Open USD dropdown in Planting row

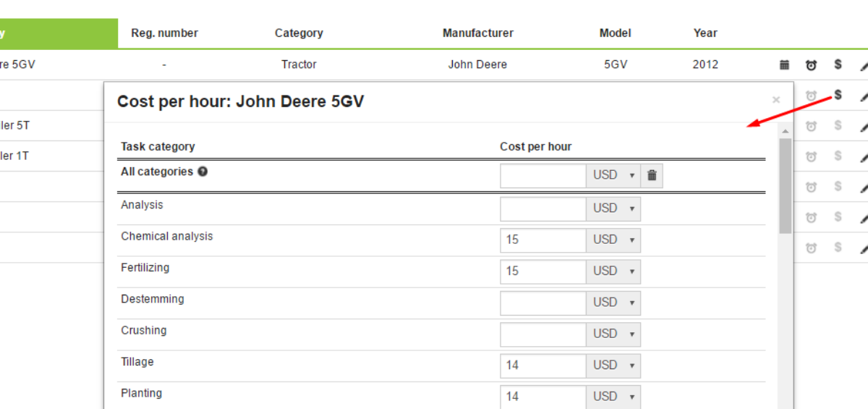pos(613,397)
